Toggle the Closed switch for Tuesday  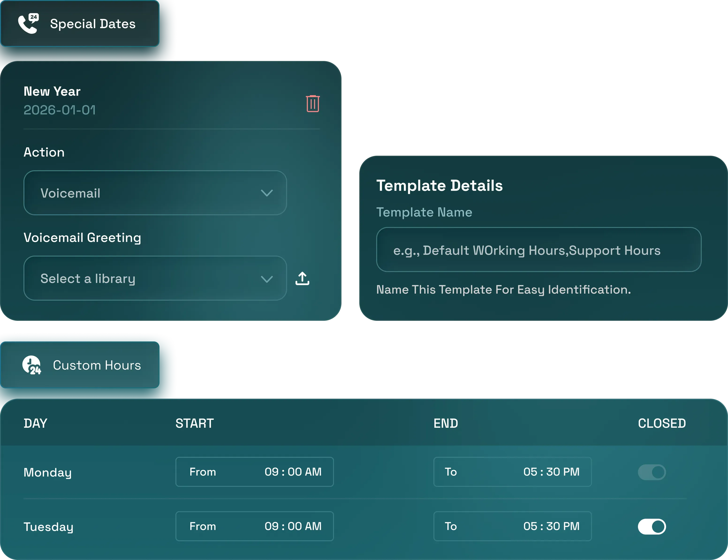pyautogui.click(x=652, y=527)
